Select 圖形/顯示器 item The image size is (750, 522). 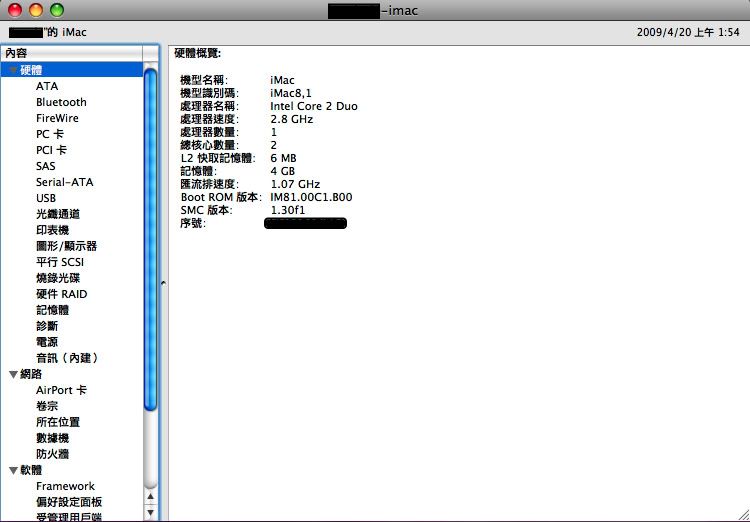click(x=66, y=246)
